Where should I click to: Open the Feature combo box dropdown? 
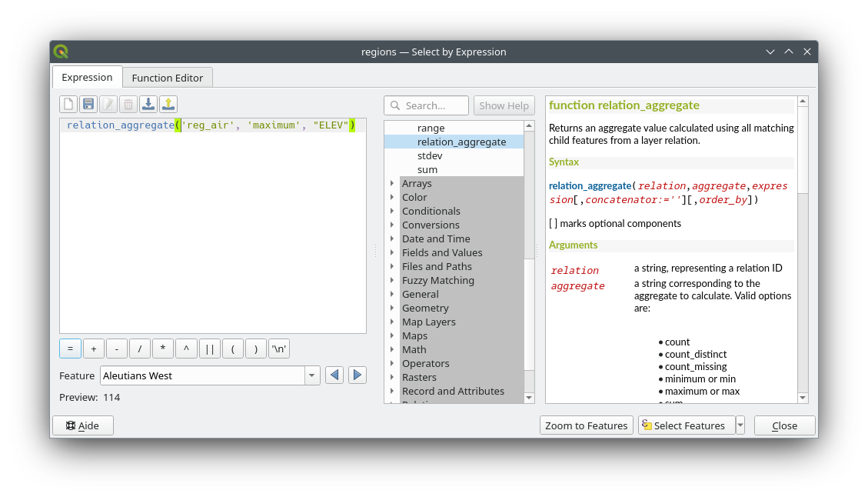(312, 375)
